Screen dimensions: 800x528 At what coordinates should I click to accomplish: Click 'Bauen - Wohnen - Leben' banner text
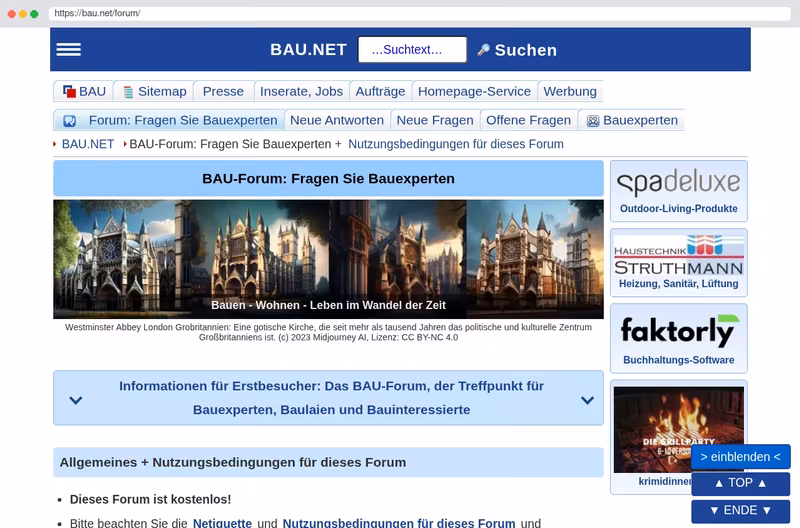(328, 305)
